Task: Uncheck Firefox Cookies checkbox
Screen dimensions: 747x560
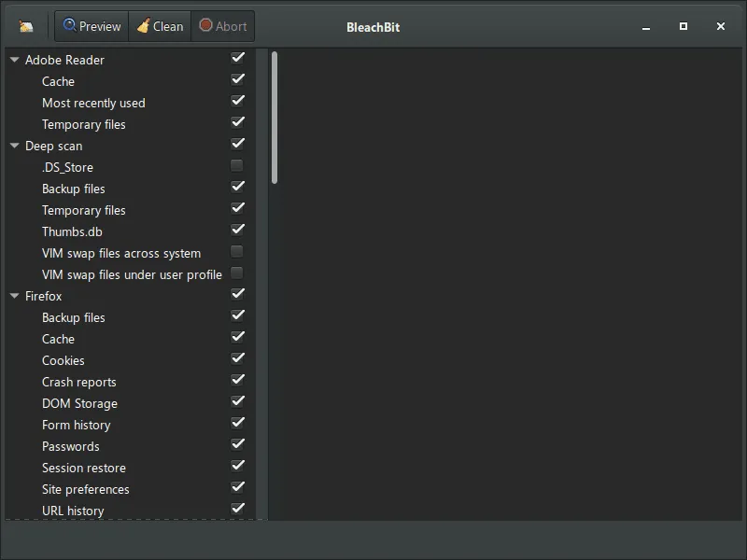Action: (x=237, y=358)
